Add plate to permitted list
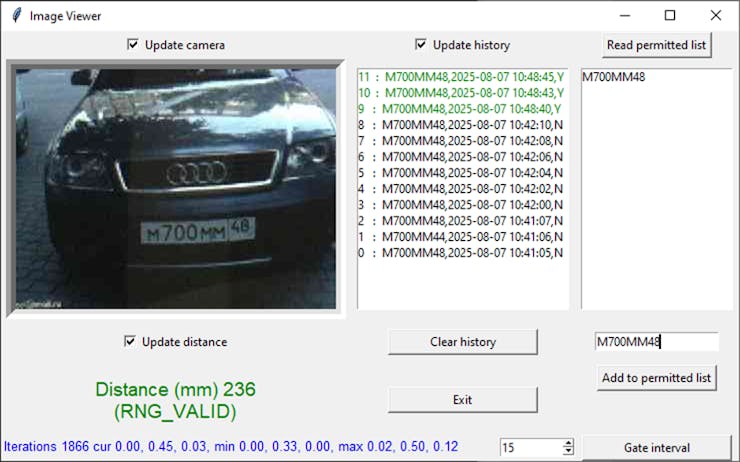Screen dimensions: 740x462 [x=656, y=378]
